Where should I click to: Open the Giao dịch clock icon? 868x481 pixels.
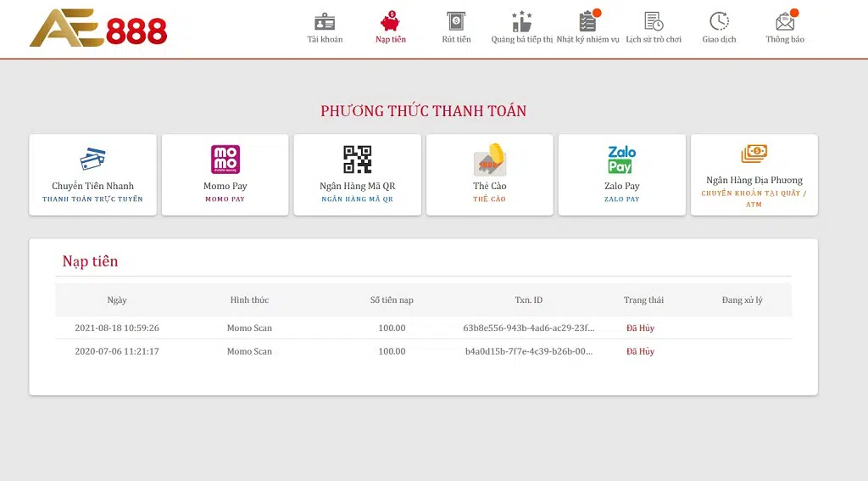click(x=719, y=21)
